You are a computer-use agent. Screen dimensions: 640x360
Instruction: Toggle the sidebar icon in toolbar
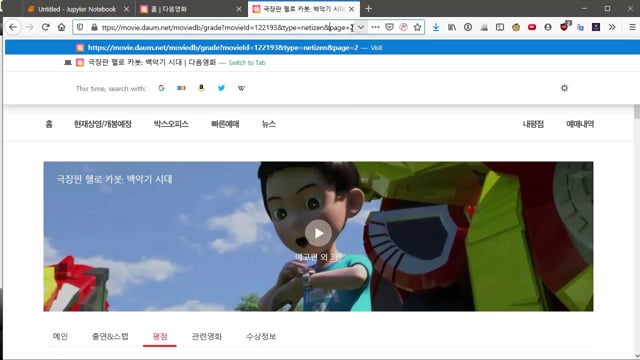tap(500, 27)
